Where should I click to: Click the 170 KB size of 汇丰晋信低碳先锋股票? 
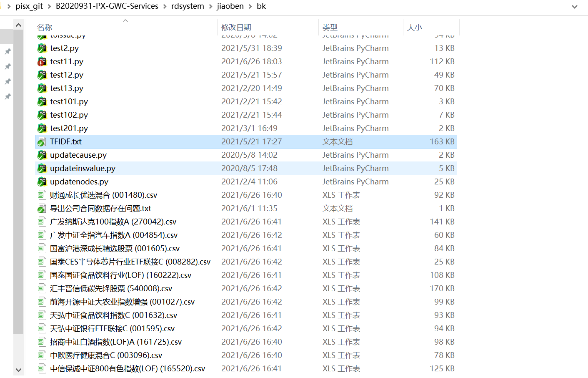[x=442, y=288]
